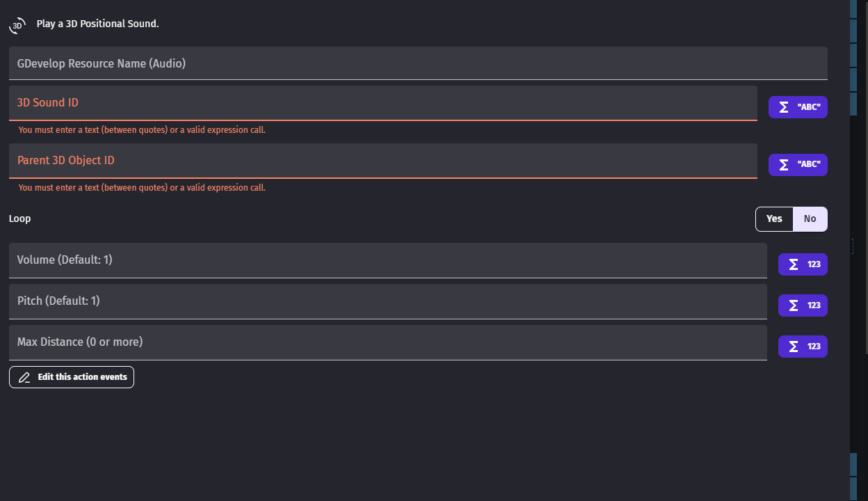
Task: Click the Volume (Default: 1) field
Action: coord(387,260)
